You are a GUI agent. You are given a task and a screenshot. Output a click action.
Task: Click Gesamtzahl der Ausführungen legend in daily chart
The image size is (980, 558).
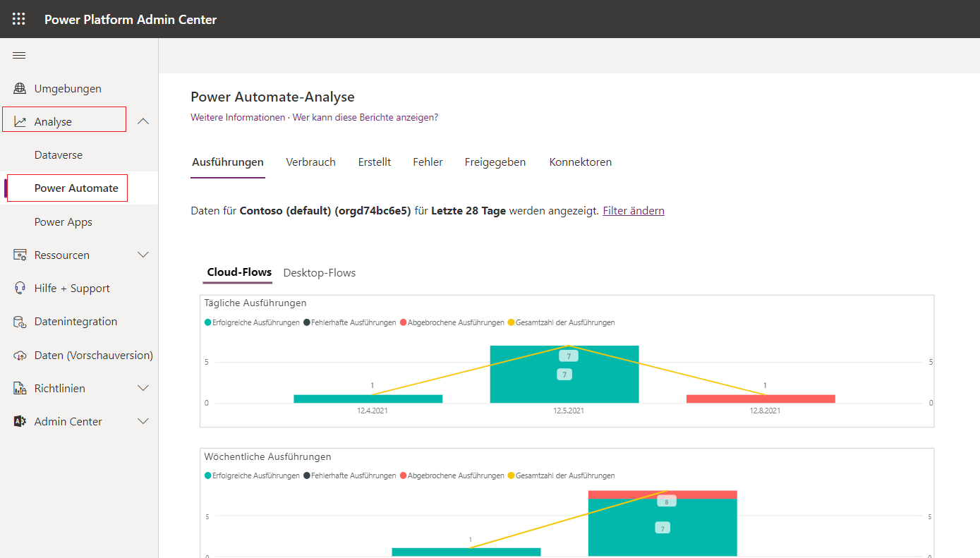[x=562, y=322]
